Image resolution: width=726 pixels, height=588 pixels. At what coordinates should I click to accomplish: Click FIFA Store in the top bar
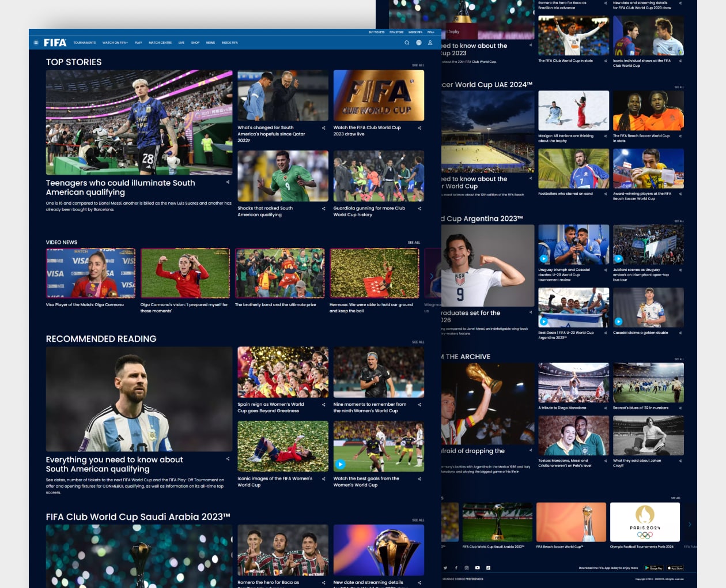396,32
